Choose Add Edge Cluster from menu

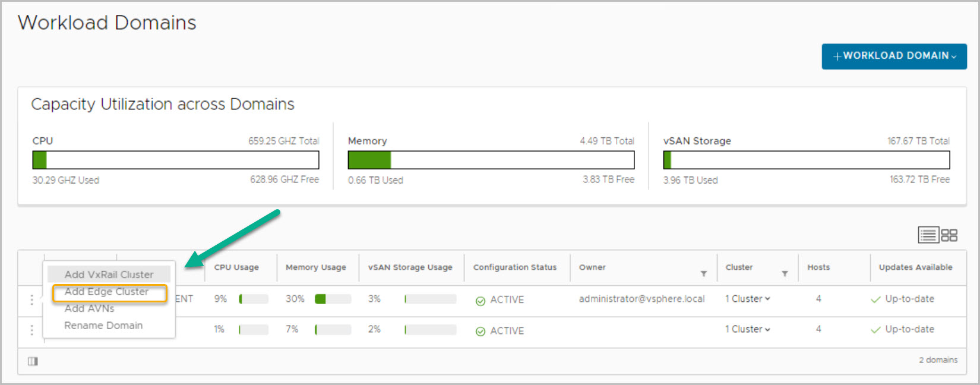[x=107, y=292]
